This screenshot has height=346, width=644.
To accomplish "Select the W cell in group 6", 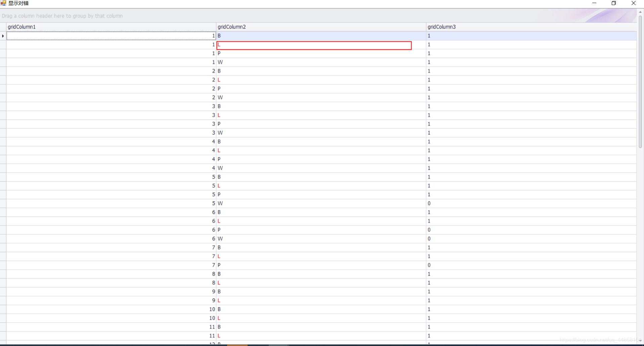I will coord(321,239).
